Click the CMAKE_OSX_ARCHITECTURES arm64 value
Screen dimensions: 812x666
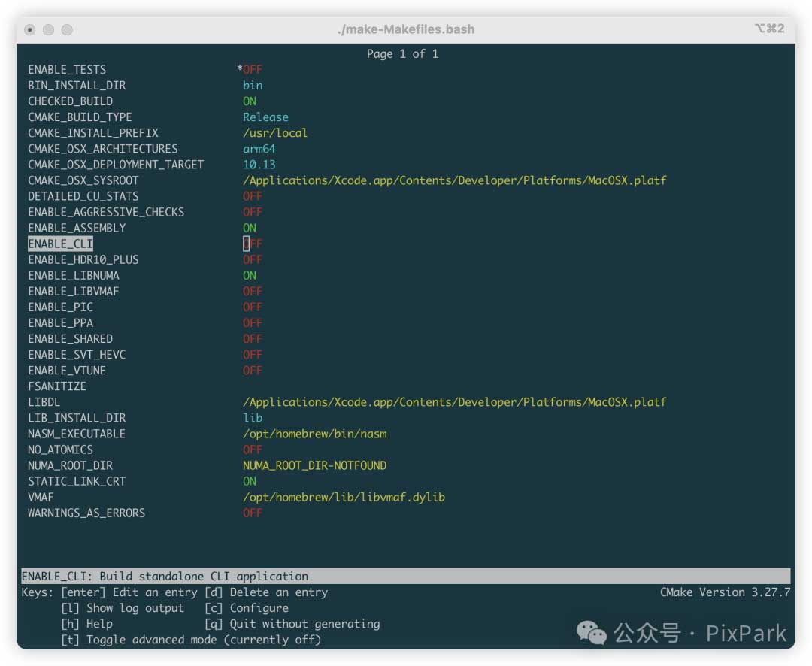(x=259, y=149)
